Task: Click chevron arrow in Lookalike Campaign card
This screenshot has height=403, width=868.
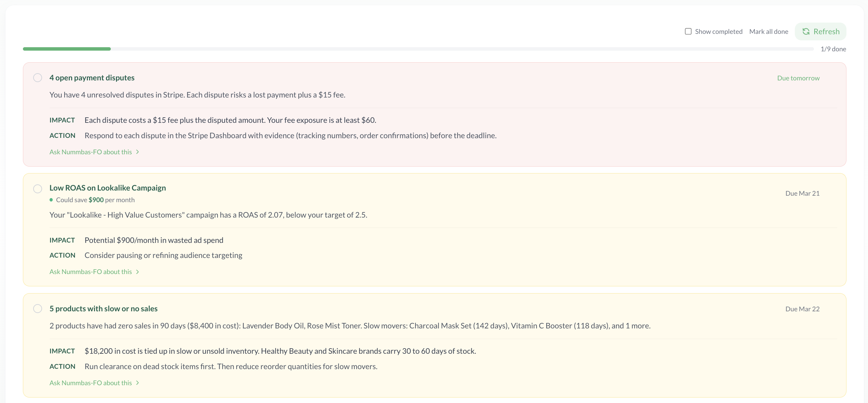Action: (137, 272)
